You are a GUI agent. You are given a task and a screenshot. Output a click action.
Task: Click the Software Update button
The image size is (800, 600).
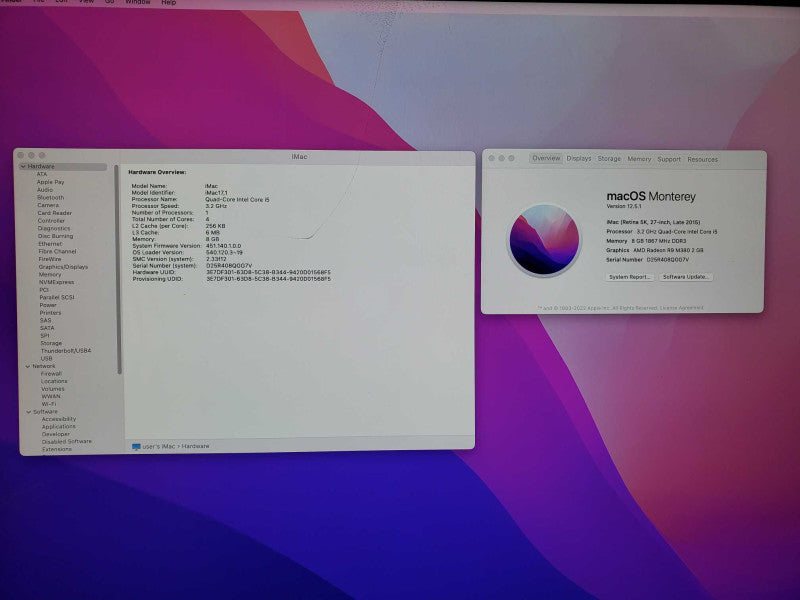pyautogui.click(x=686, y=277)
